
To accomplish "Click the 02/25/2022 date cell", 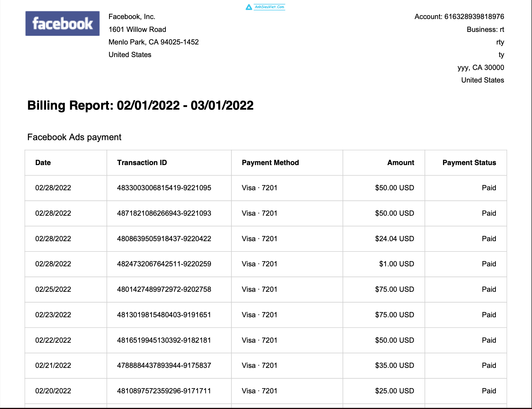I will tap(53, 289).
